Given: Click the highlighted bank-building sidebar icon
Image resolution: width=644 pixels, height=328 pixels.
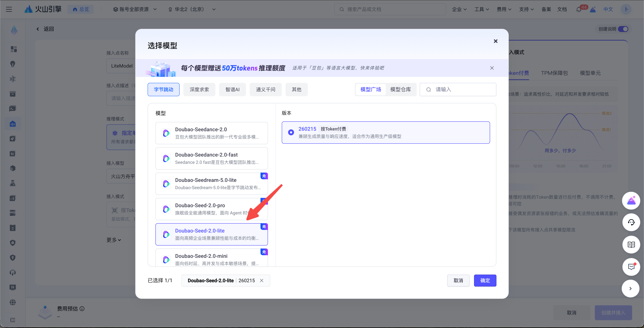Looking at the screenshot, I should point(13,124).
